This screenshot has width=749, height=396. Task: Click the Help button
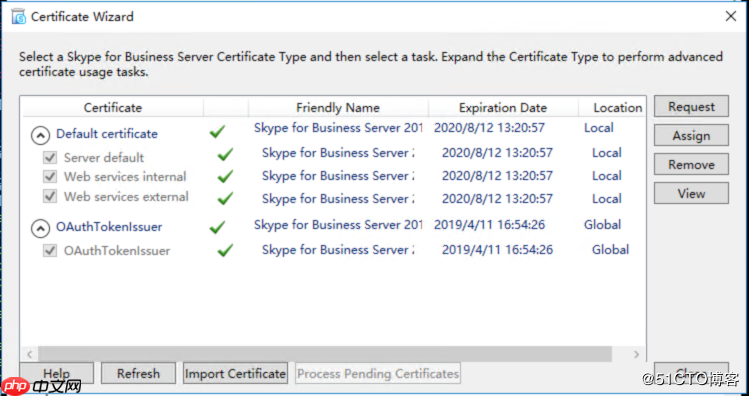click(56, 373)
